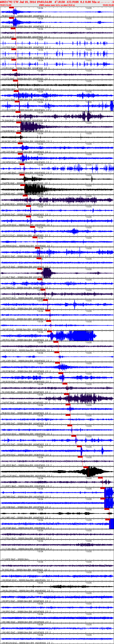The width and height of the screenshot is (114, 644).
Task: Select the UW.JORV.EHZ station label
Action: [x=26, y=361]
